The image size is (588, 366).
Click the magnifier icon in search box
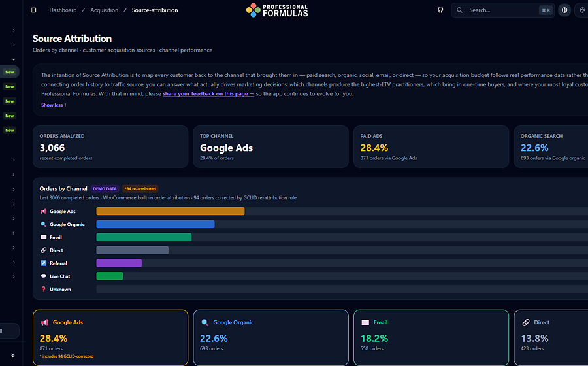pyautogui.click(x=459, y=10)
